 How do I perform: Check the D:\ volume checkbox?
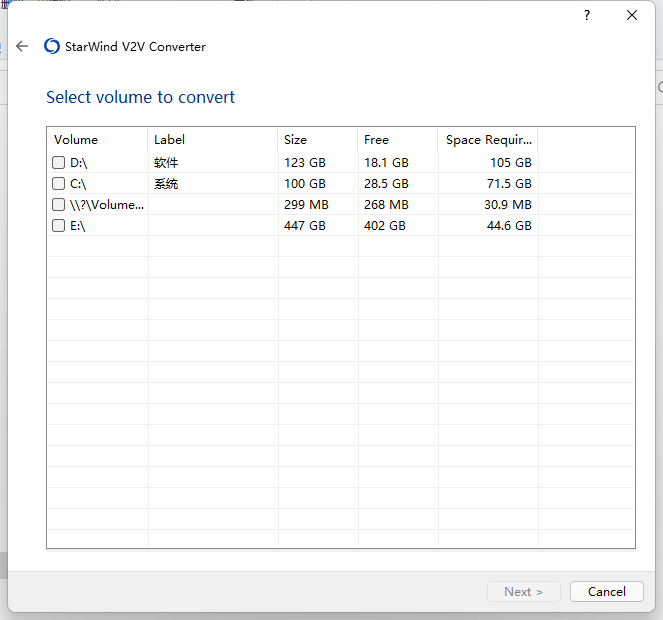pyautogui.click(x=58, y=162)
